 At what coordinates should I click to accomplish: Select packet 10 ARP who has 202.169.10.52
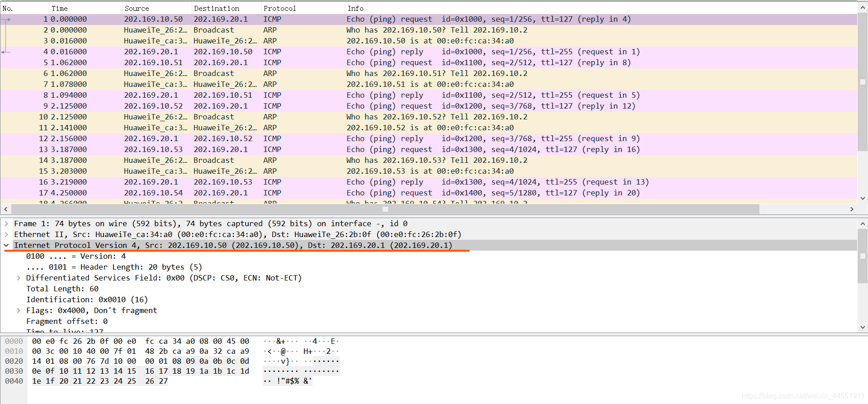pos(429,117)
